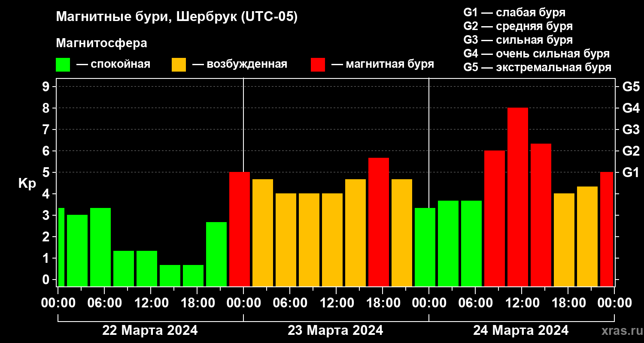Click the 'G3' label on right axis

point(631,129)
